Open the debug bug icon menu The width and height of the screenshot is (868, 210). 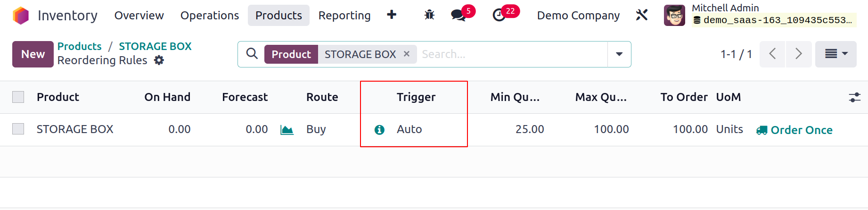[429, 15]
